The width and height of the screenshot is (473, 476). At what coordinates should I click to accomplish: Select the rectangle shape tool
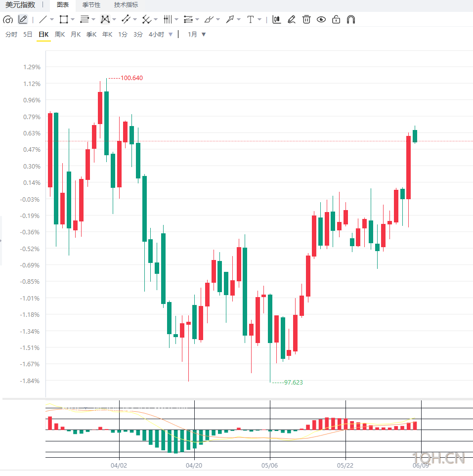coord(64,19)
